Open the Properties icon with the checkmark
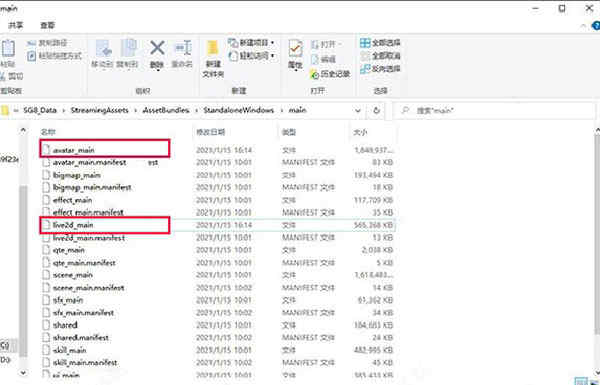 [x=295, y=49]
